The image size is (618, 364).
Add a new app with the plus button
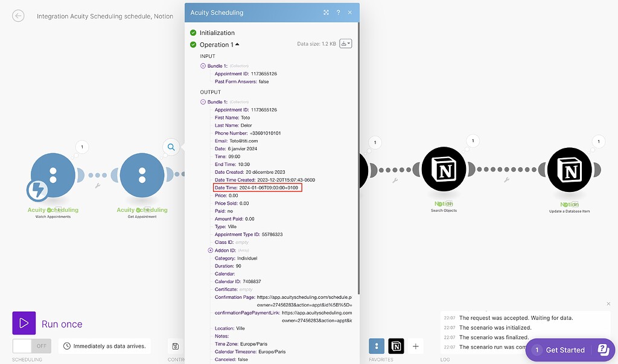[x=415, y=346]
